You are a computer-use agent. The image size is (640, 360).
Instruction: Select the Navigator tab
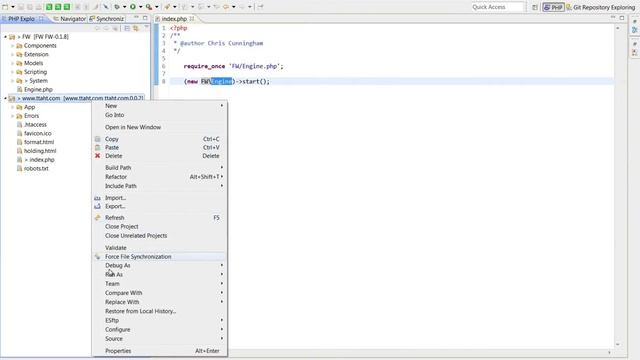tap(69, 19)
